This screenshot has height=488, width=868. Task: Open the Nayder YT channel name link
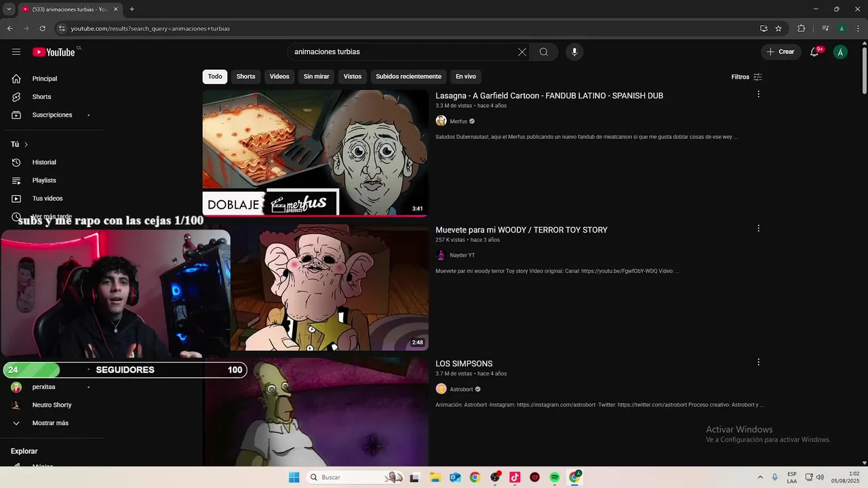click(462, 256)
